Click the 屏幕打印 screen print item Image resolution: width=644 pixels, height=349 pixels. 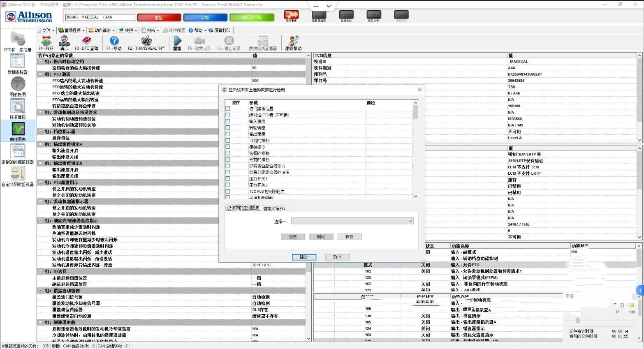[x=220, y=30]
